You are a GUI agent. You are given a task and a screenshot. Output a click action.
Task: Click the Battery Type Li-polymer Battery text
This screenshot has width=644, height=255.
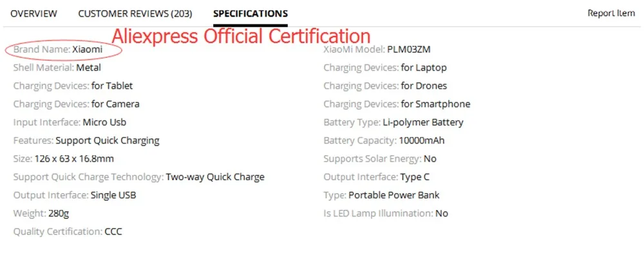pos(422,122)
